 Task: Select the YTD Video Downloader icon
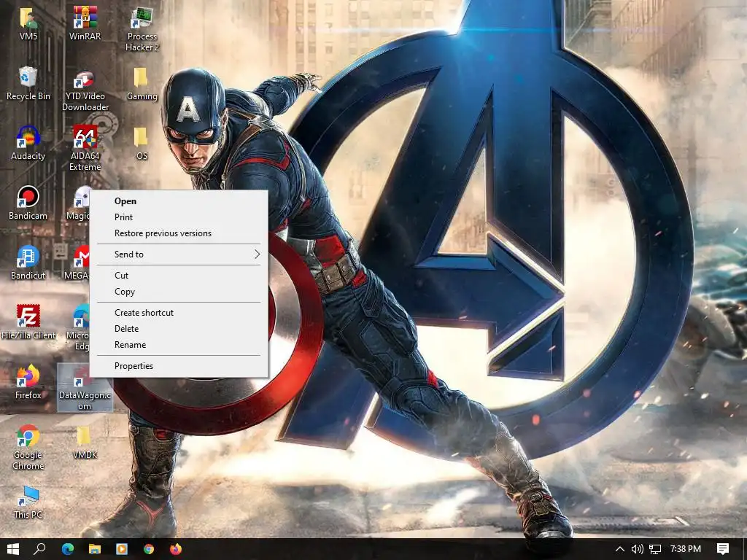click(85, 90)
